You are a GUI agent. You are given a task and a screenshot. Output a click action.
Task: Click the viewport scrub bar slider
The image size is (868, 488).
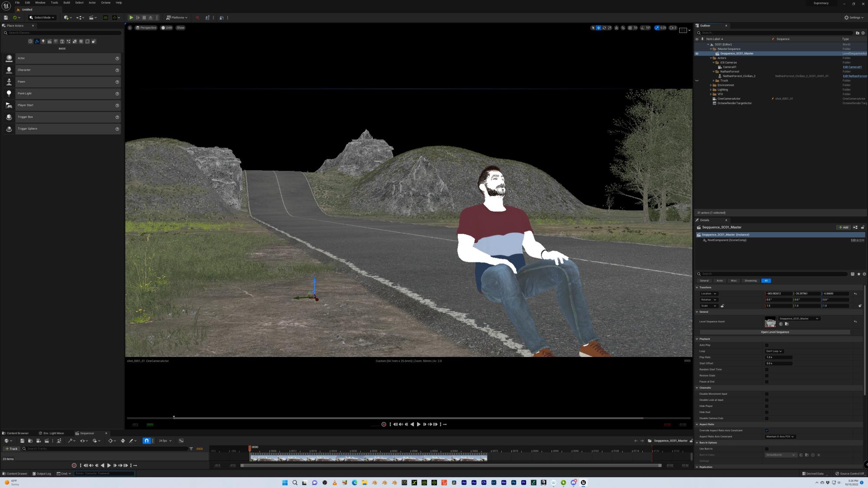(x=174, y=418)
